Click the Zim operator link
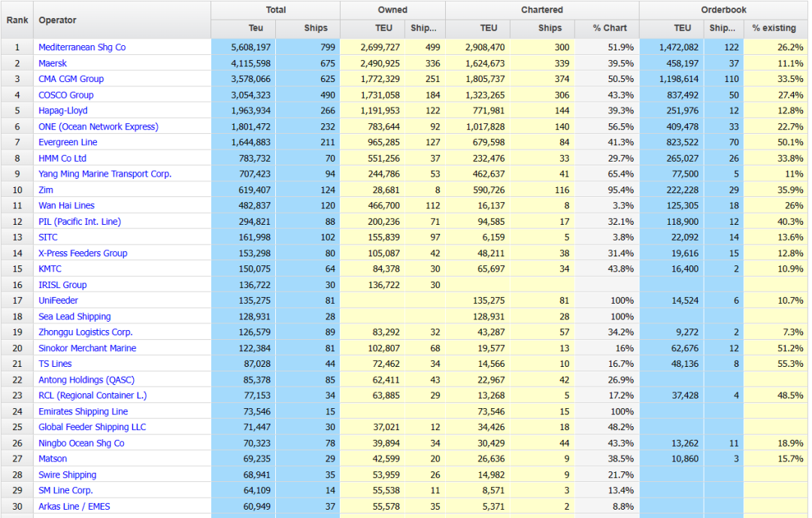This screenshot has width=812, height=518. point(46,189)
